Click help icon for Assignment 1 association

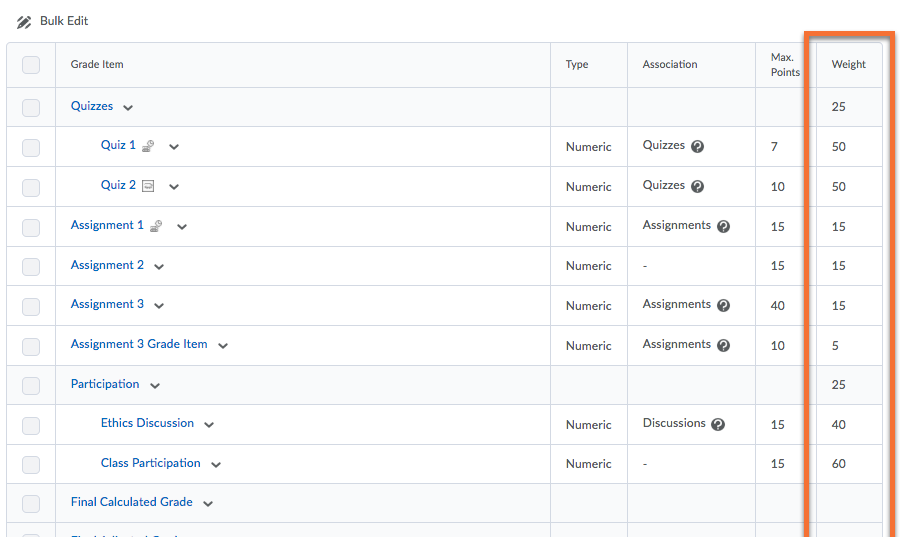pos(724,226)
